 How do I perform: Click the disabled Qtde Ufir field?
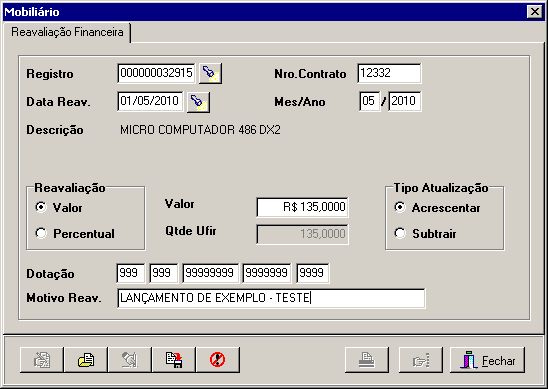point(302,234)
